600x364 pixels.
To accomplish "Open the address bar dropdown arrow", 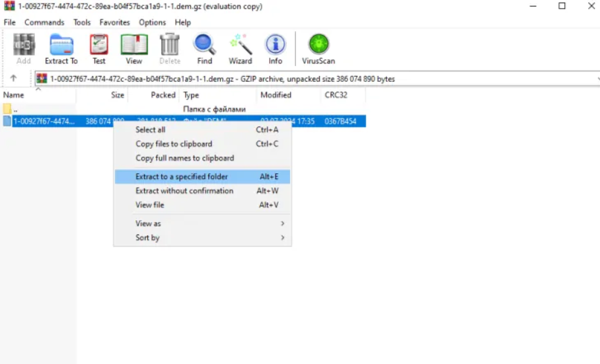I will point(598,79).
